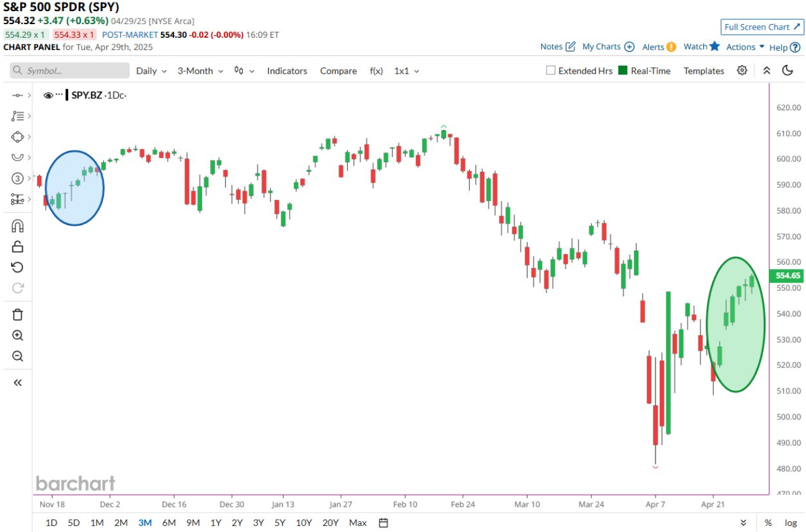Zoom out with the magnifier minus icon
Image resolution: width=806 pixels, height=532 pixels.
17,356
